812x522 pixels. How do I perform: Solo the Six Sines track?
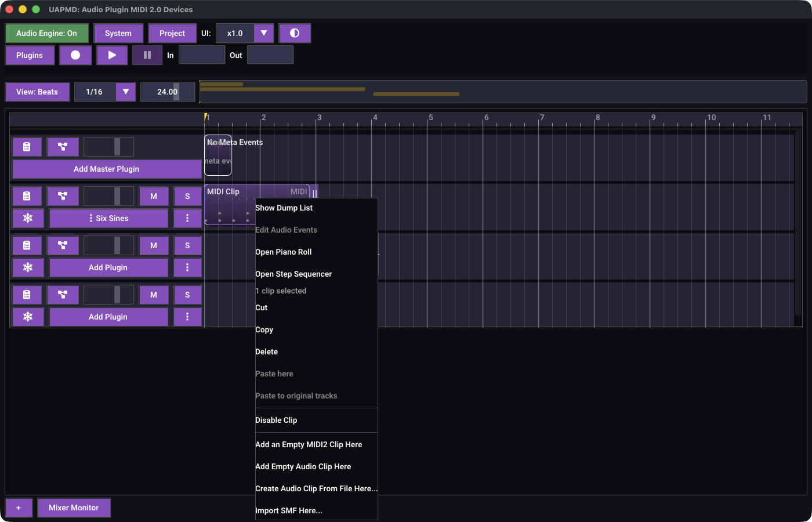[187, 196]
